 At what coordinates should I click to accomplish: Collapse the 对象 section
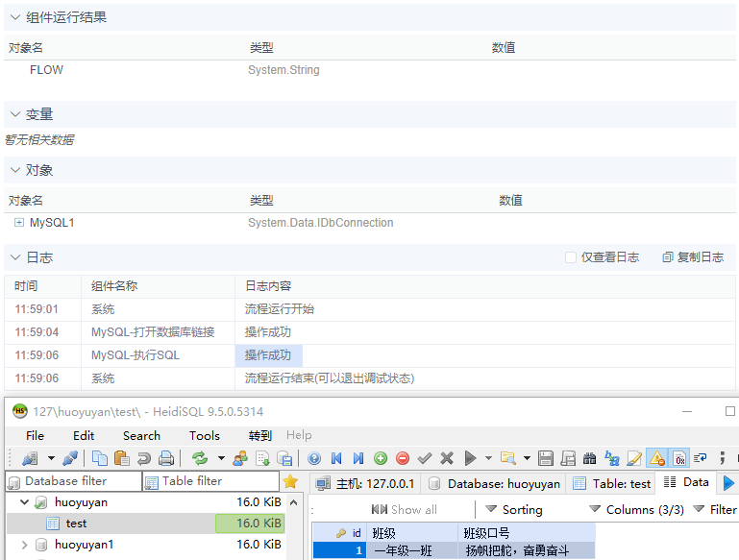click(x=15, y=170)
